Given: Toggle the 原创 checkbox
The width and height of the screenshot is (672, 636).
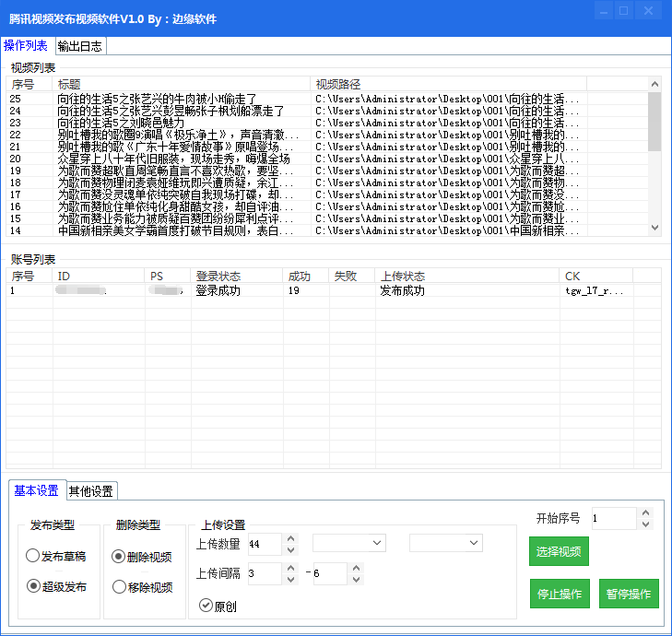Looking at the screenshot, I should 218,606.
